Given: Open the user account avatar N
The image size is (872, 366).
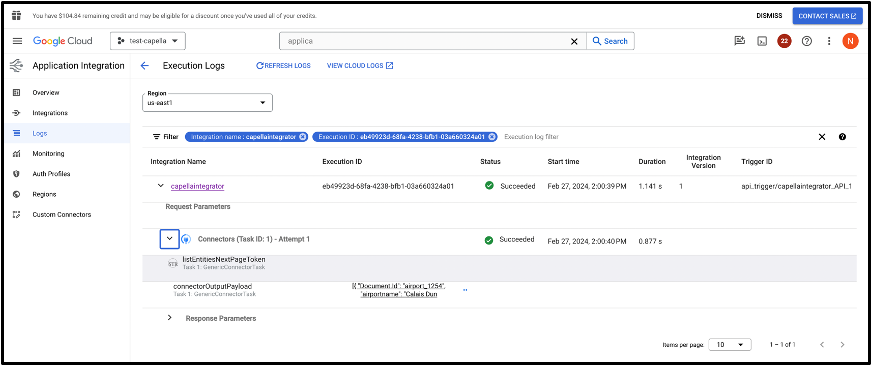Looking at the screenshot, I should coord(850,41).
